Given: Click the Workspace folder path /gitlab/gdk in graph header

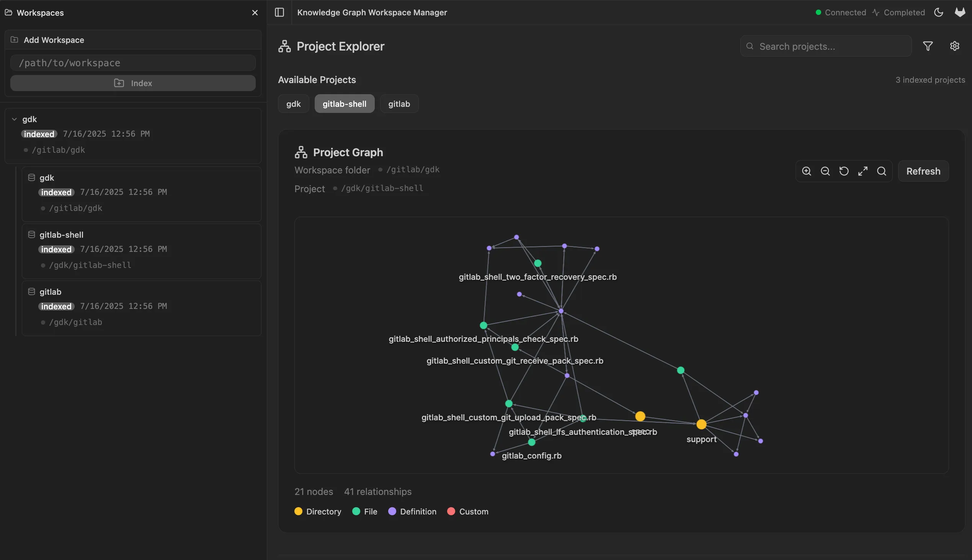Looking at the screenshot, I should point(413,170).
